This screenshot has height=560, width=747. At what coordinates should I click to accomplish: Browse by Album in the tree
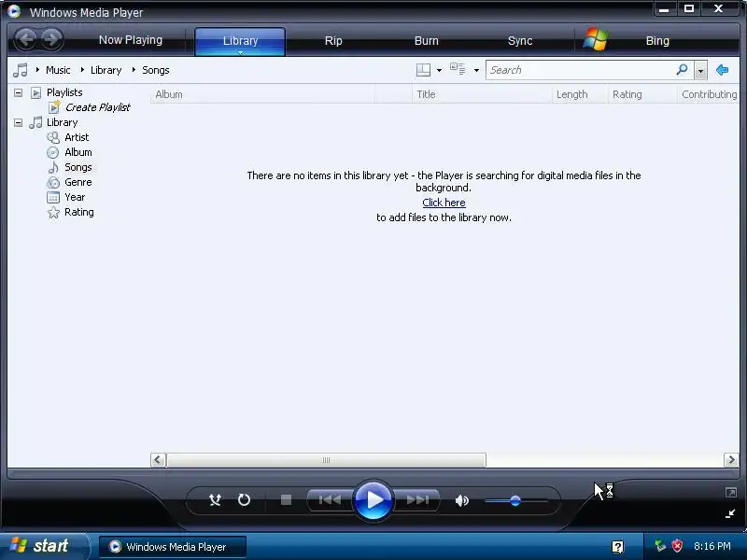78,152
